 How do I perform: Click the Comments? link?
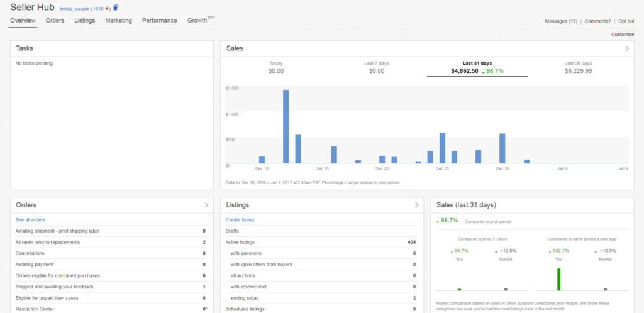click(597, 21)
